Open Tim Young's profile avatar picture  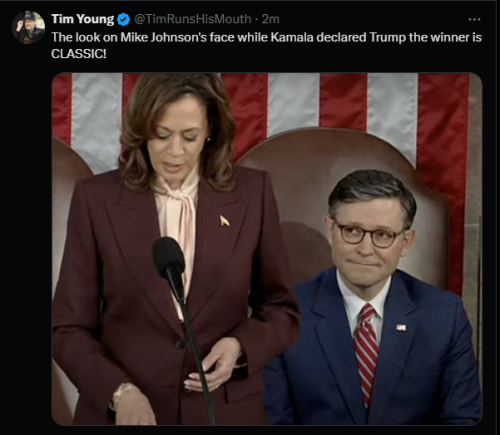[29, 27]
